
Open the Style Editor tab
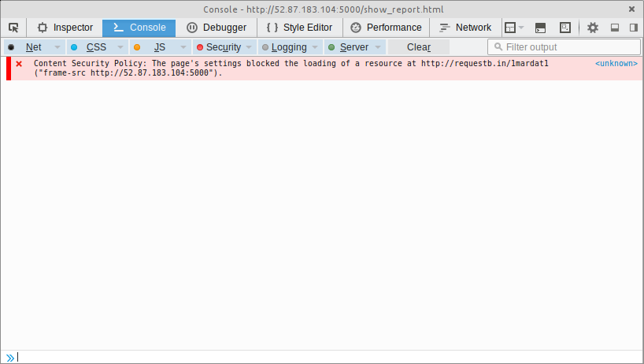click(x=300, y=28)
